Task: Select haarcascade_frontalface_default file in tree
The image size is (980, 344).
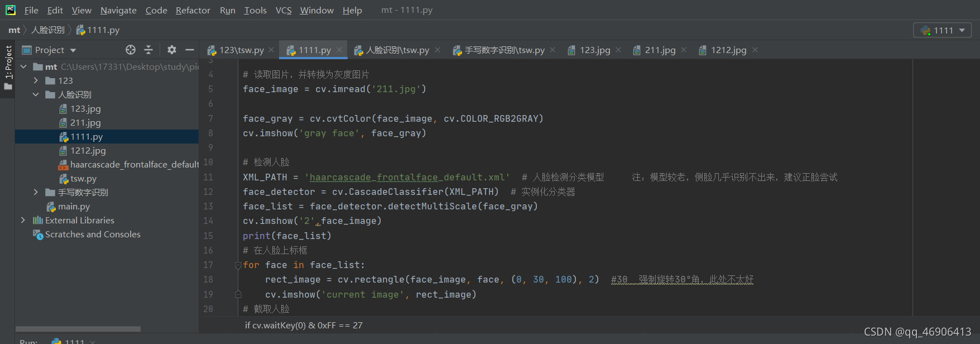Action: point(128,164)
